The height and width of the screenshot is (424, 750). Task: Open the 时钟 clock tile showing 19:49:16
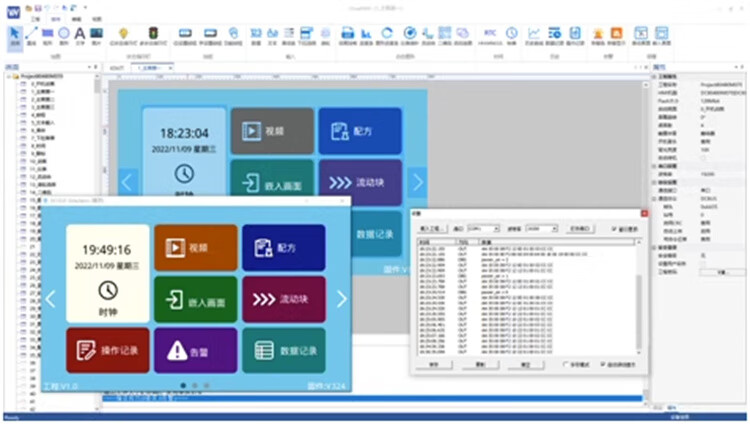tap(108, 273)
